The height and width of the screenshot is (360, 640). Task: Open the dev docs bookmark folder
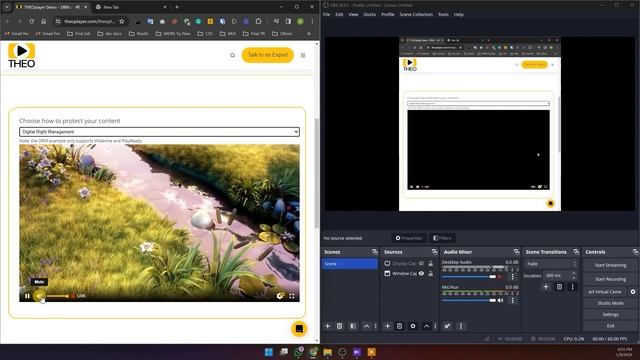[x=110, y=33]
